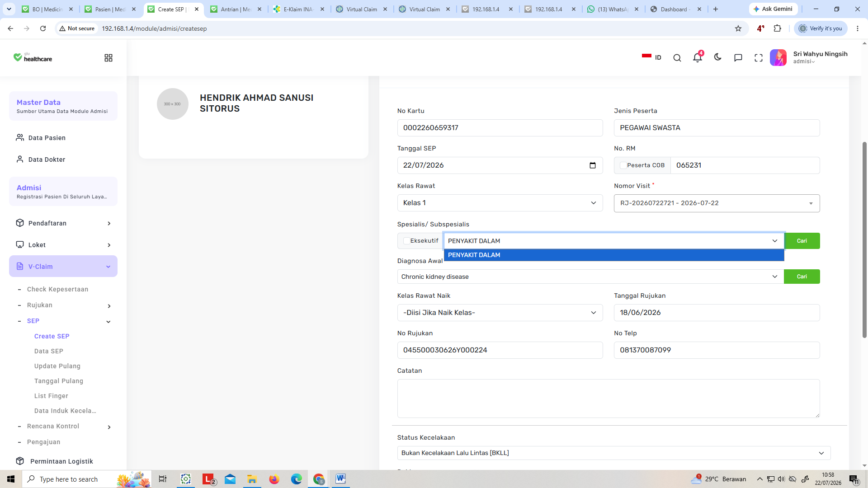868x488 pixels.
Task: Click the Catatan text area
Action: pyautogui.click(x=608, y=399)
